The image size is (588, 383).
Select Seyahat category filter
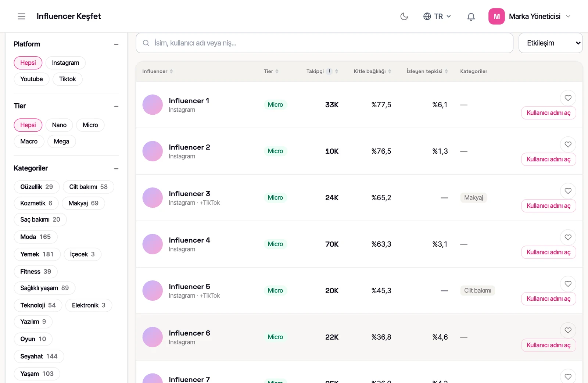39,356
